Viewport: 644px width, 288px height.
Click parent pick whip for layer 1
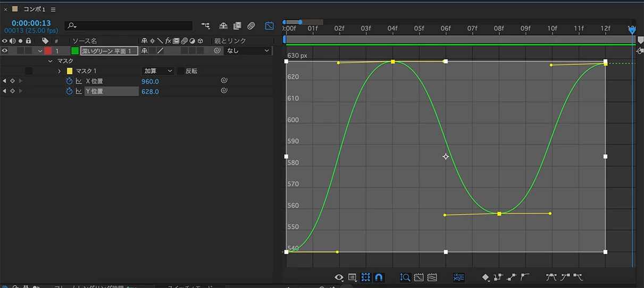pyautogui.click(x=217, y=51)
